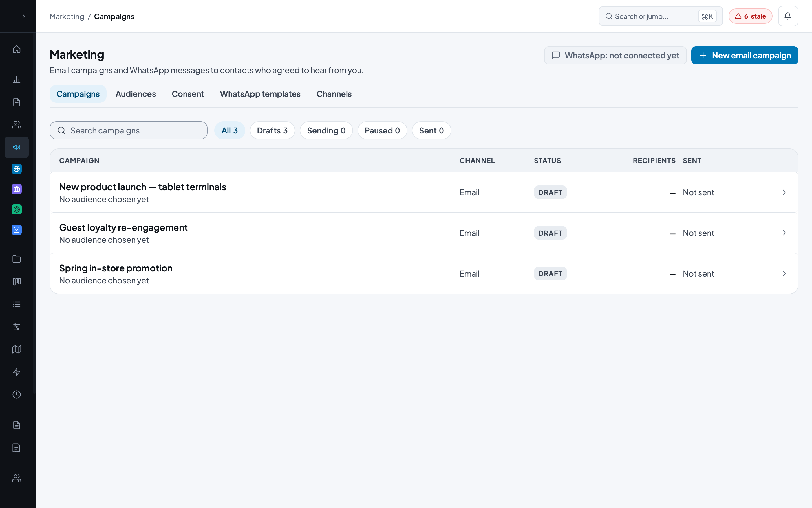
Task: Click the notifications bell icon
Action: (788, 16)
